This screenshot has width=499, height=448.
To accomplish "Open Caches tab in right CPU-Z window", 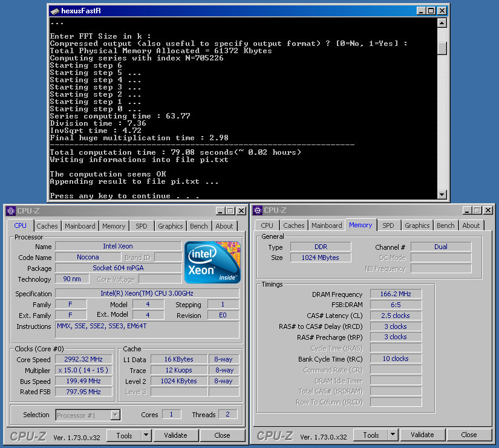I will 294,226.
